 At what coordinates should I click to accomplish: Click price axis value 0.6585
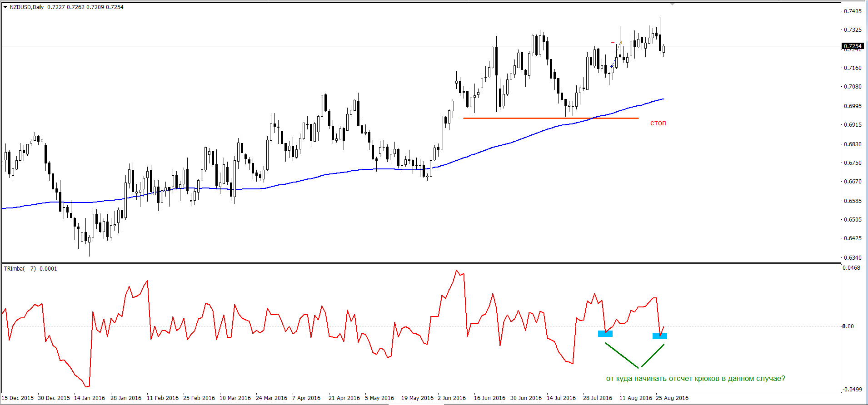[x=853, y=201]
